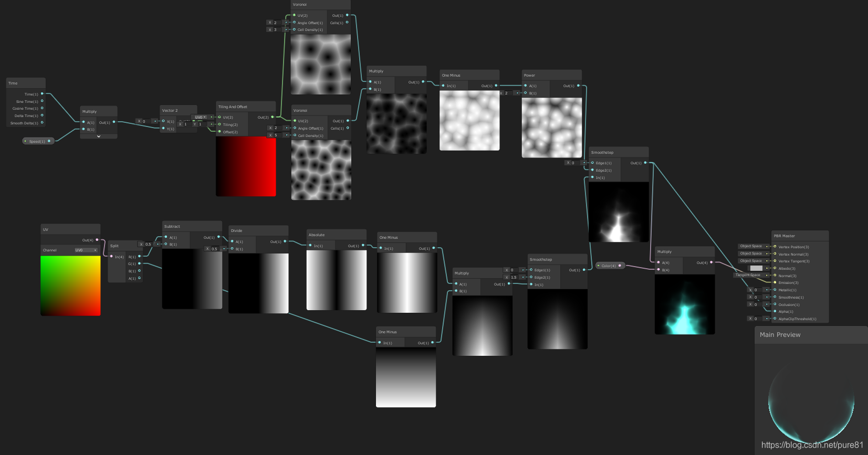The width and height of the screenshot is (868, 455).
Task: Click the Out(4) port on the UV node
Action: click(x=97, y=240)
